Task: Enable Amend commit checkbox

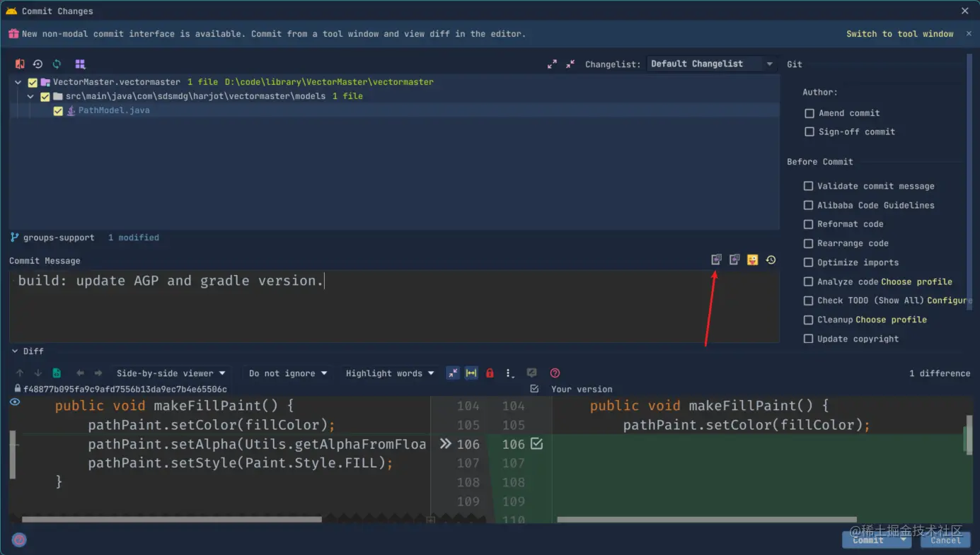Action: pyautogui.click(x=809, y=113)
